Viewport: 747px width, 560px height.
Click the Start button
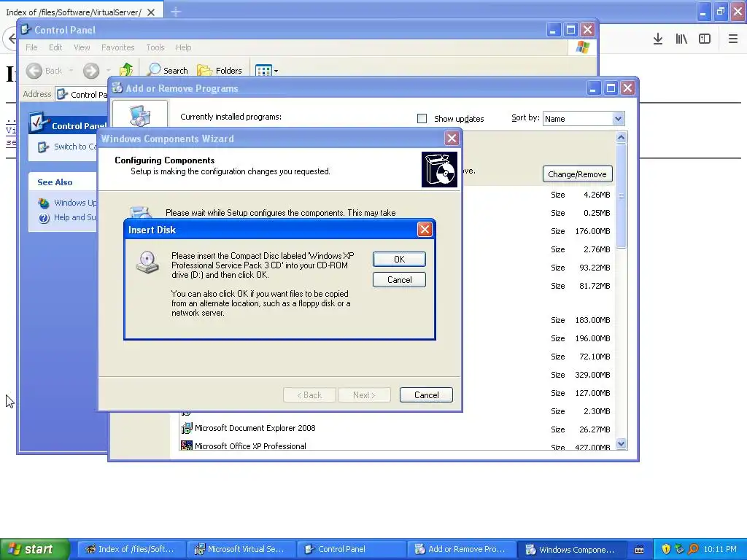click(x=34, y=549)
